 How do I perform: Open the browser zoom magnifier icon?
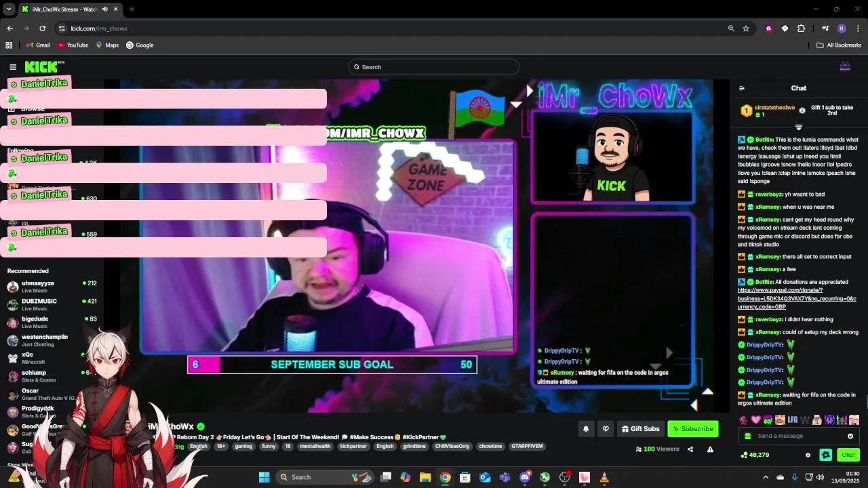(x=731, y=28)
